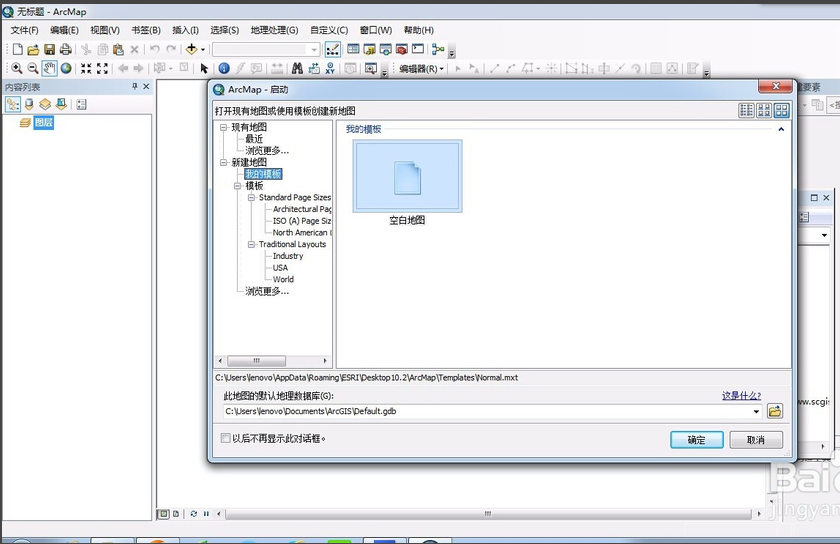840x544 pixels.
Task: Click the Fixed Zoom Out arrows icon
Action: click(102, 68)
